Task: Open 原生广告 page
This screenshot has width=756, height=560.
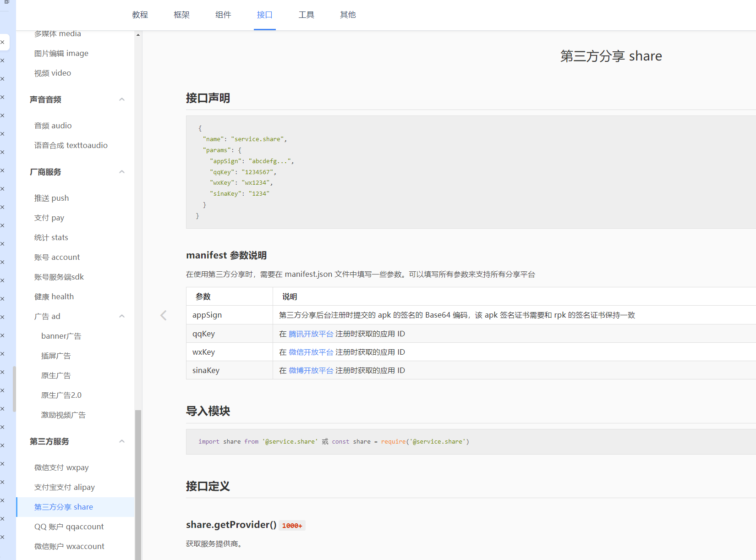Action: click(x=56, y=375)
